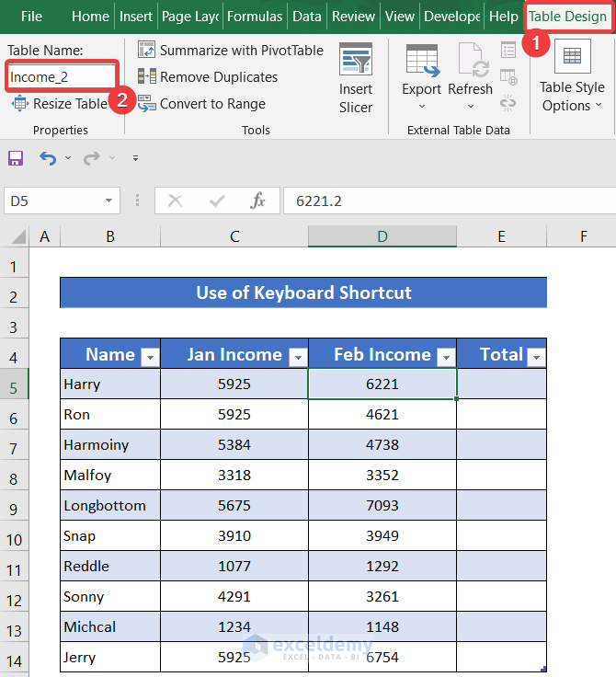
Task: Switch to the Formulas ribbon tab
Action: [255, 17]
